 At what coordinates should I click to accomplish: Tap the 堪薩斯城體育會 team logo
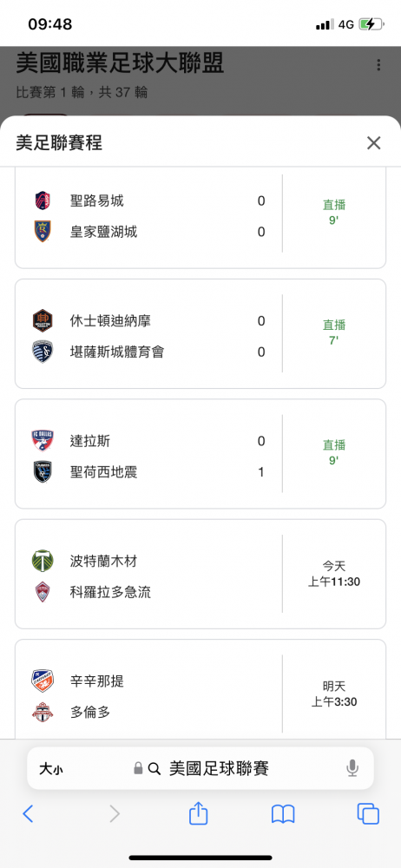pyautogui.click(x=43, y=352)
